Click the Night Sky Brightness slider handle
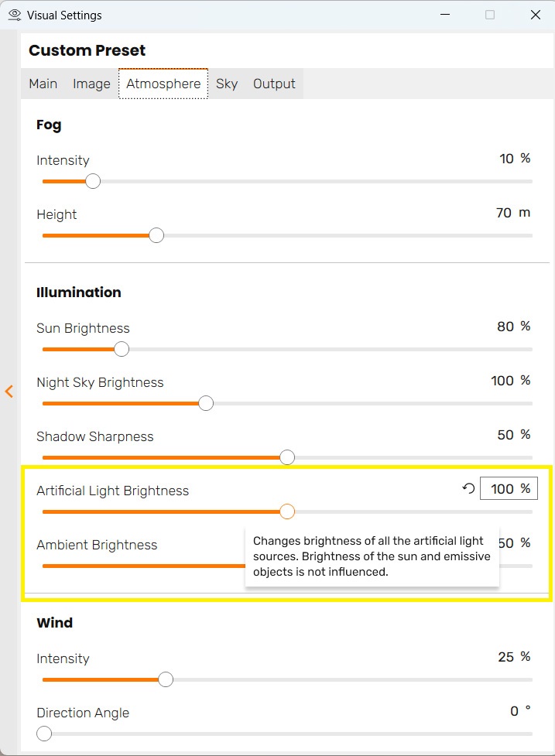 tap(206, 403)
